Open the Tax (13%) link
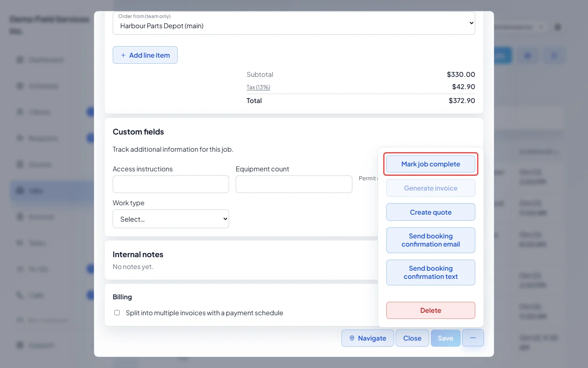Image resolution: width=588 pixels, height=368 pixels. 258,87
